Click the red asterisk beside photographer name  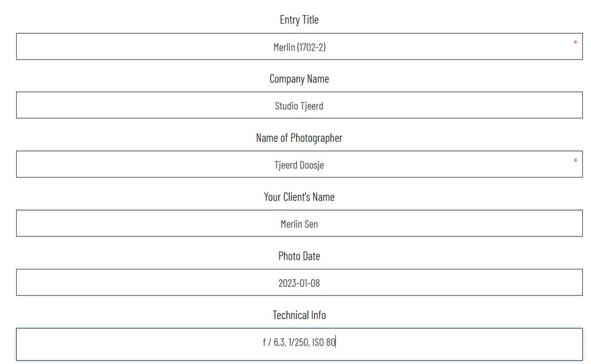(575, 160)
